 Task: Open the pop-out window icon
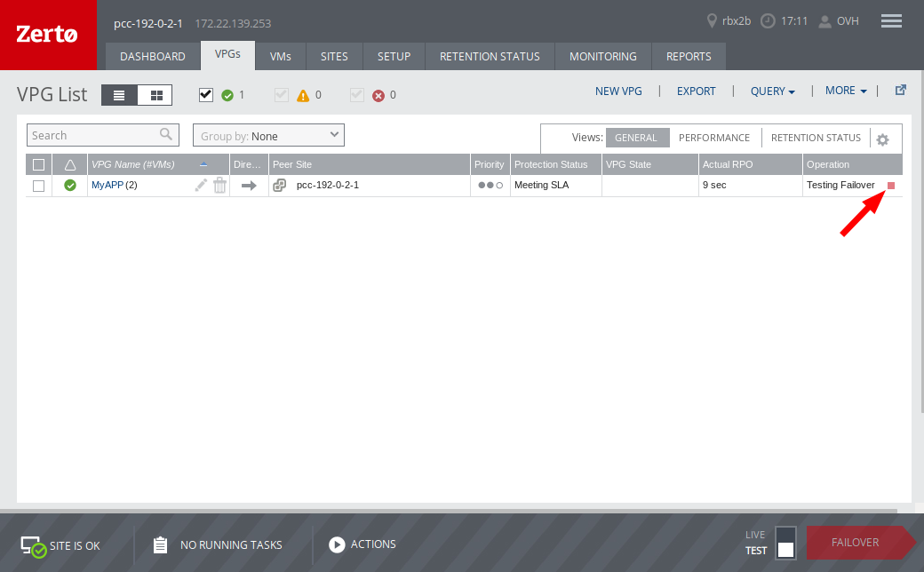901,90
